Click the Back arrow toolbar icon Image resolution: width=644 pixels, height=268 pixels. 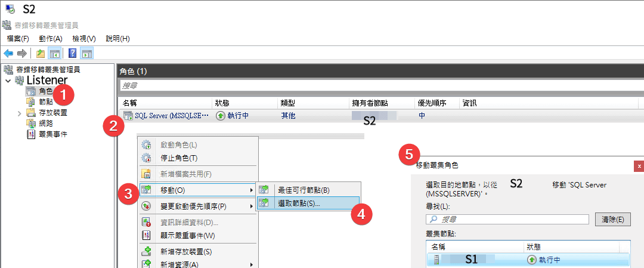[8, 53]
